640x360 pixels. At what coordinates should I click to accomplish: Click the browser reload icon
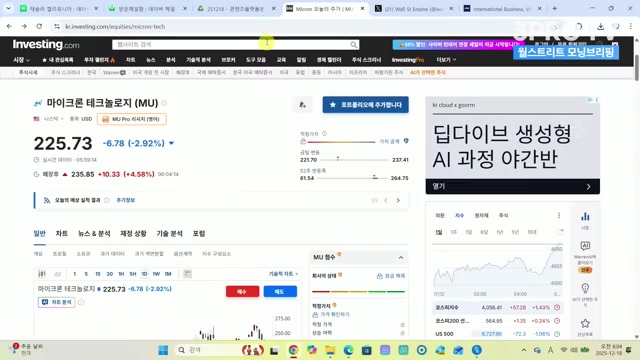pos(39,26)
